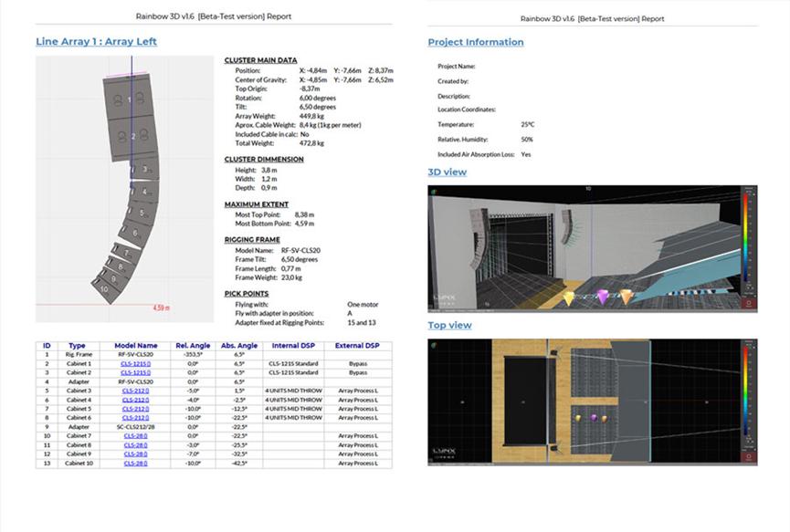The height and width of the screenshot is (532, 790).
Task: Click the Top view heading
Action: (x=449, y=326)
